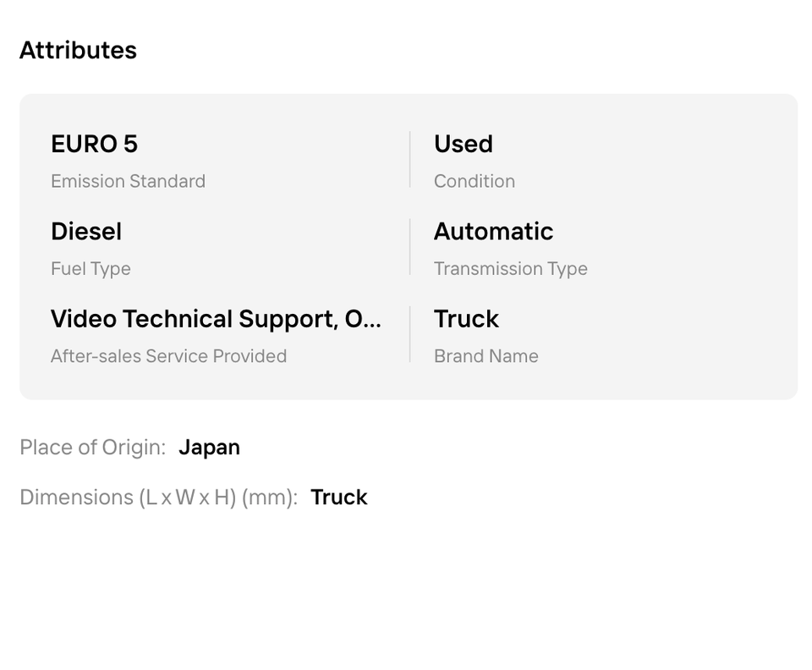Select the Truck value beside Dimensions
This screenshot has height=670, width=812.
(x=338, y=497)
